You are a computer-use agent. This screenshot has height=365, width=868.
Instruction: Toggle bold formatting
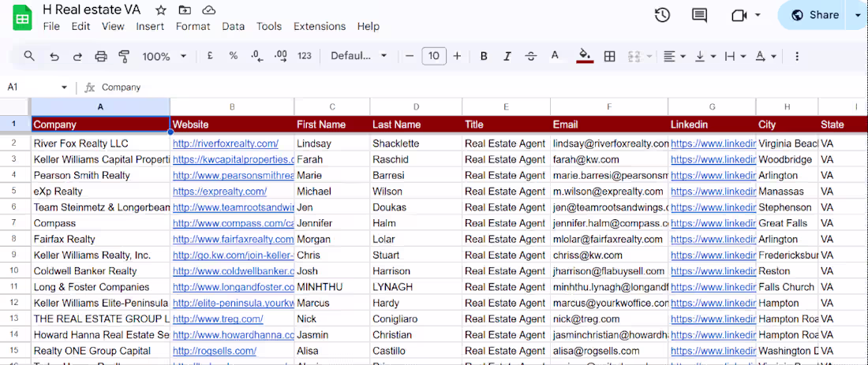click(484, 56)
